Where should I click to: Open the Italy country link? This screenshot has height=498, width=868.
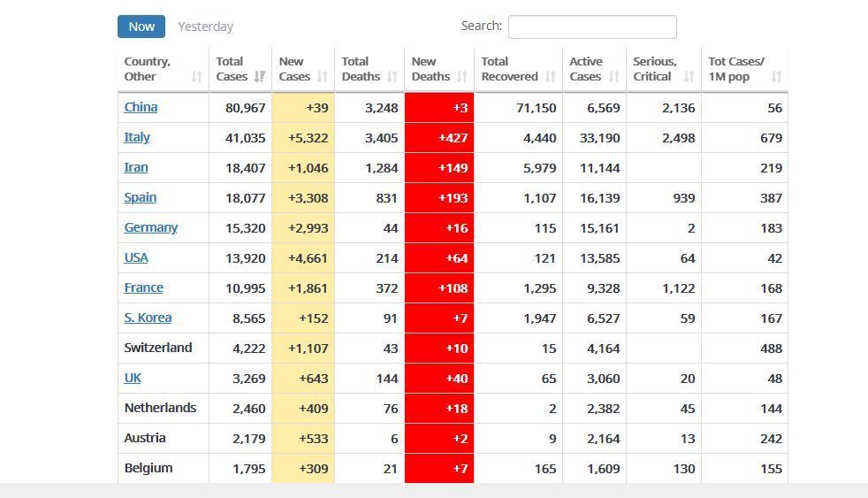pos(137,137)
